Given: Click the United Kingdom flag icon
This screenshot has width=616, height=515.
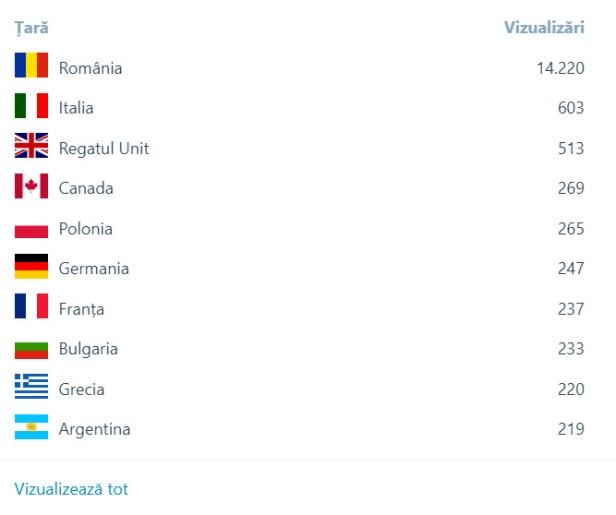Looking at the screenshot, I should click(x=31, y=148).
